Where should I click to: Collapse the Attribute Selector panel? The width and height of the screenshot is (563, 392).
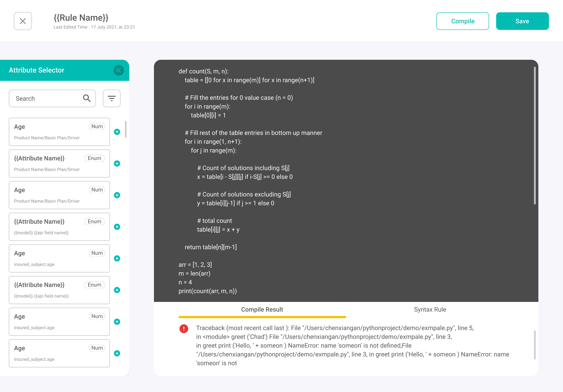[x=119, y=70]
